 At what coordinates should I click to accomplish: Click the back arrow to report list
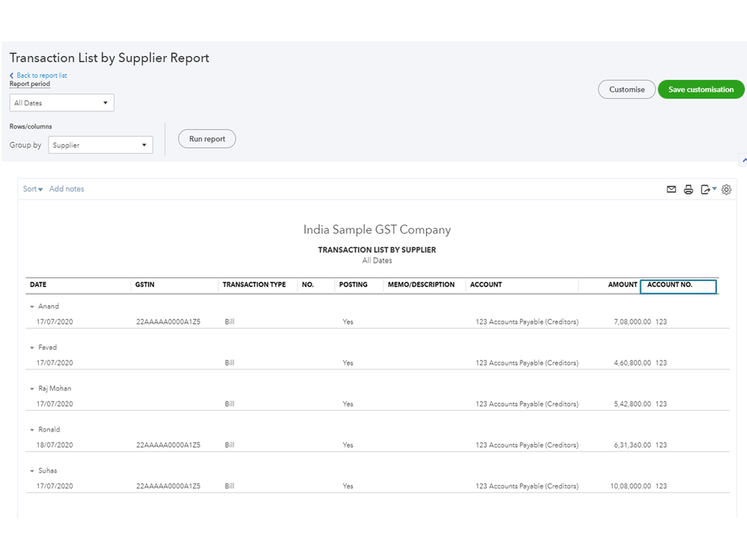coord(12,76)
